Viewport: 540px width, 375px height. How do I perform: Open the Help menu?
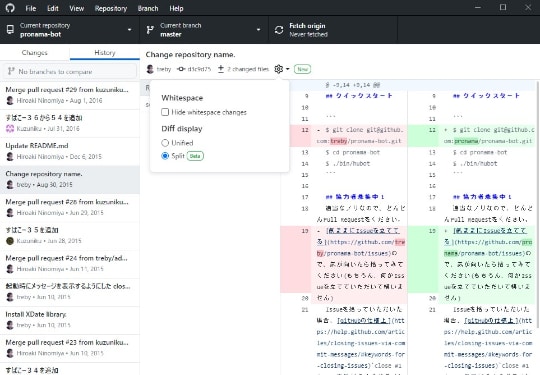click(176, 8)
